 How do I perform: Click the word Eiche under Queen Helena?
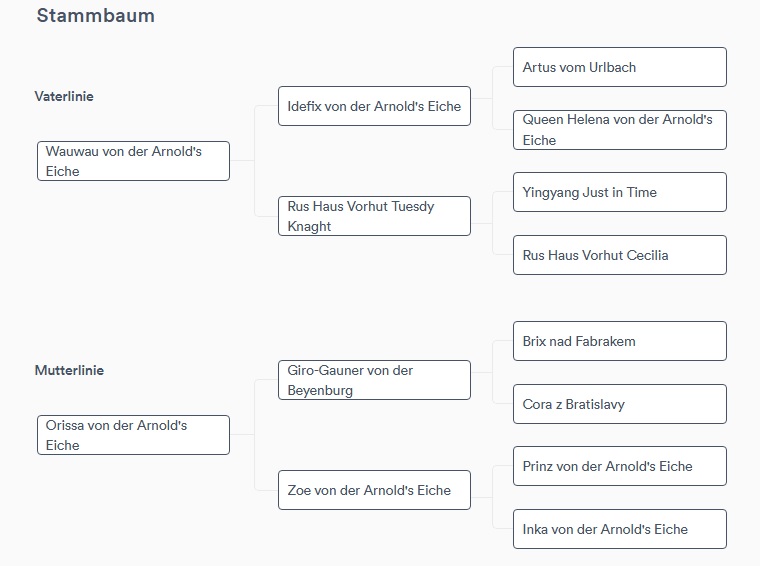coord(539,140)
